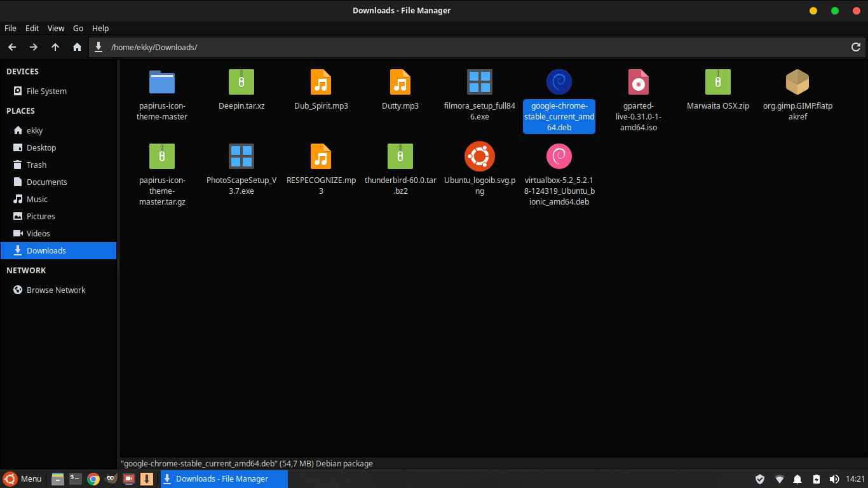Click the Home folder toolbar icon
The image size is (868, 488).
77,47
